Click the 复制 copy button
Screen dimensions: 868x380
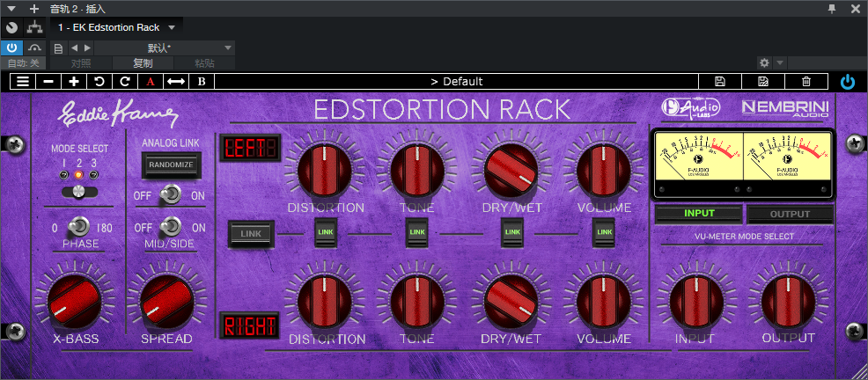click(x=143, y=63)
